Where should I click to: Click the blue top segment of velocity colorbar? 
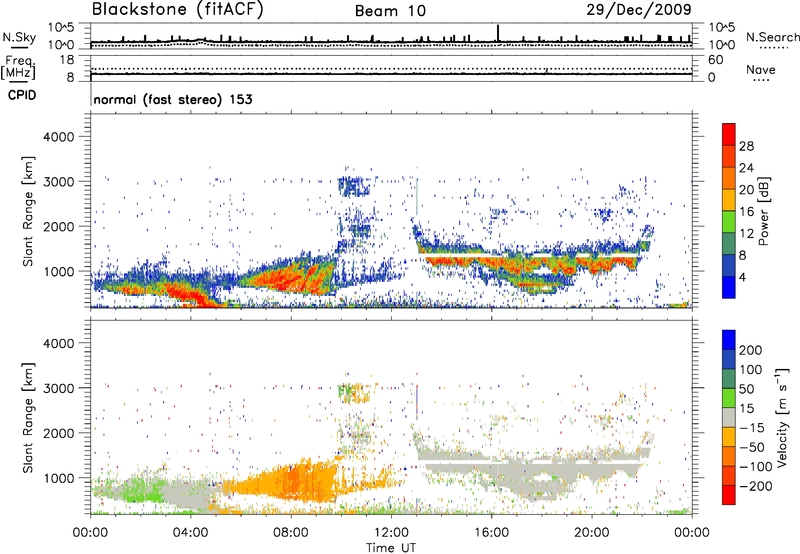729,340
